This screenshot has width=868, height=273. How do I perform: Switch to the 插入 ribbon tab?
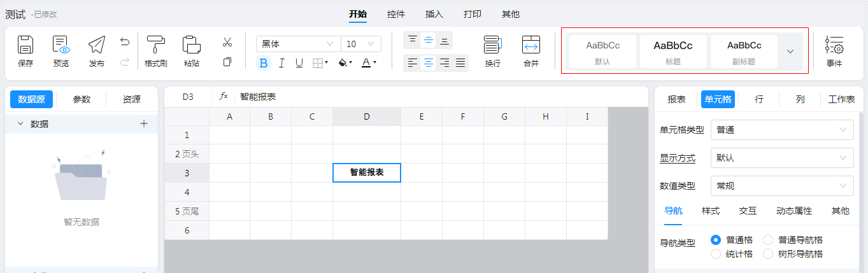click(434, 14)
